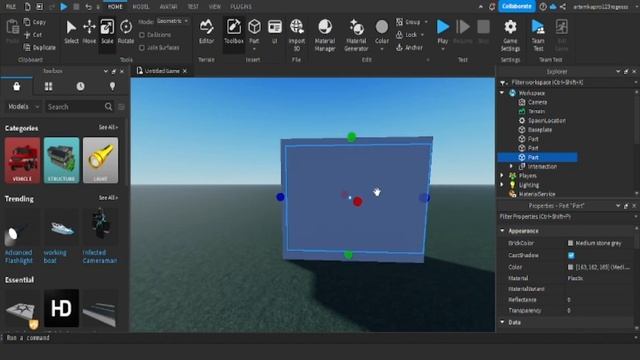Click the notifications bell icon
The height and width of the screenshot is (360, 640).
point(492,7)
